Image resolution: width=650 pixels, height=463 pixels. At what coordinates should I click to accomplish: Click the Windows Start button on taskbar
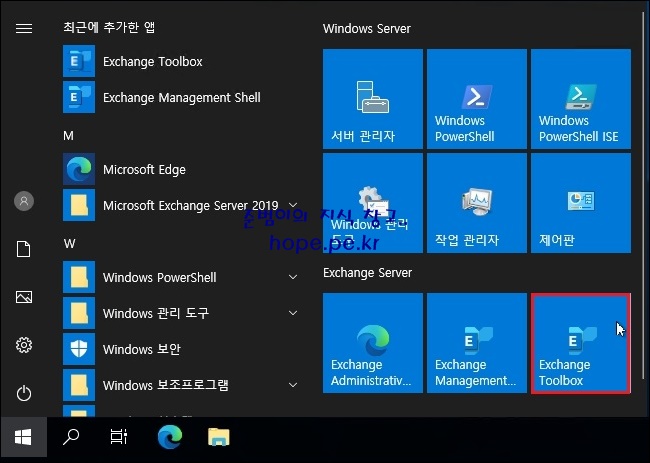pos(24,437)
